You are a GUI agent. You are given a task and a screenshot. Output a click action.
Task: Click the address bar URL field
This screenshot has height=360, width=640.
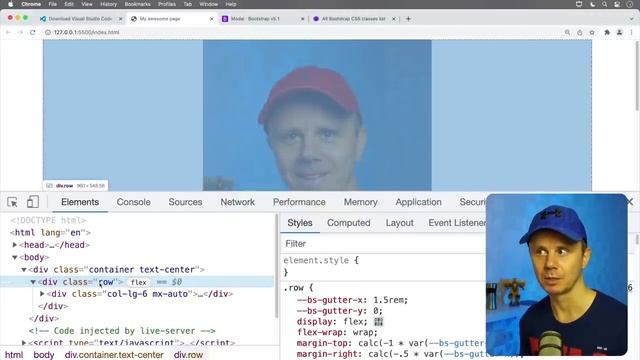tap(302, 32)
